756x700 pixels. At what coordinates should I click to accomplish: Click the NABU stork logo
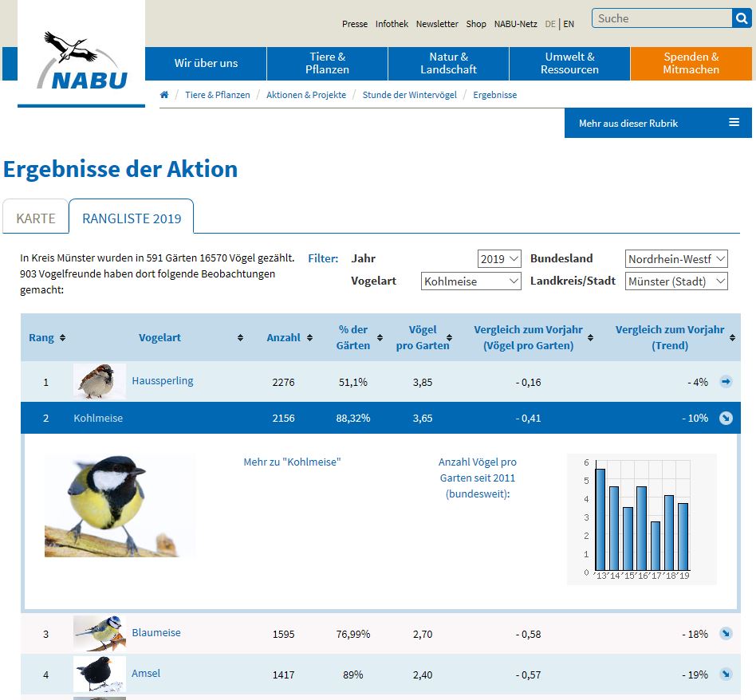[81, 61]
